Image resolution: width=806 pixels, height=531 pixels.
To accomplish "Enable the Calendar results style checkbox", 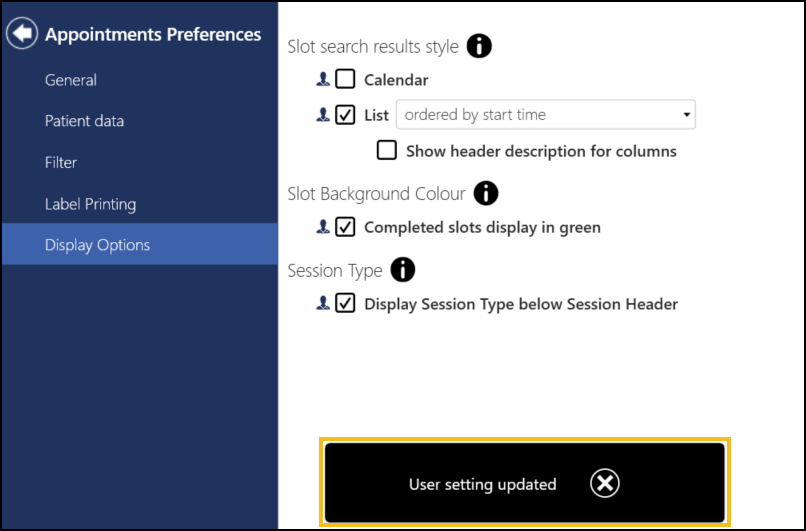I will click(x=345, y=79).
